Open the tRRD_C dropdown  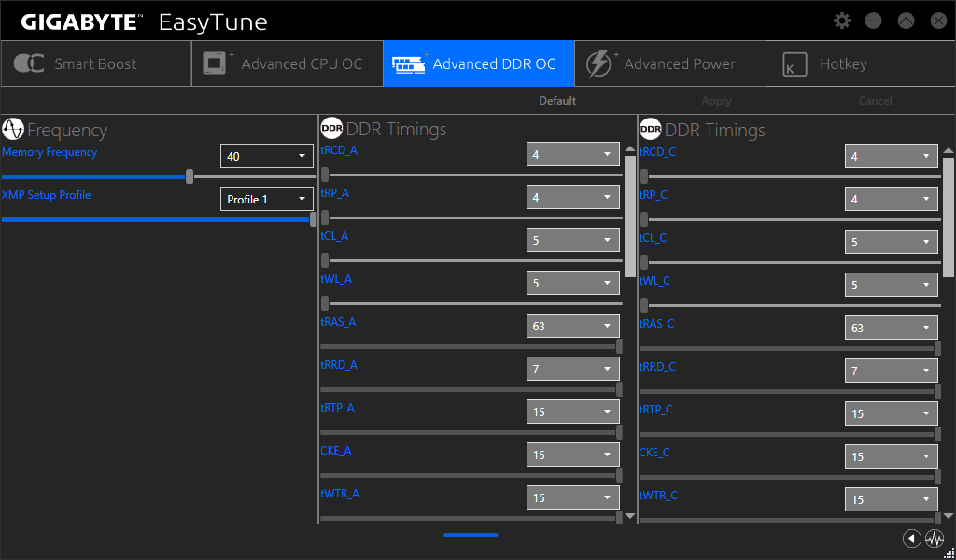click(892, 371)
